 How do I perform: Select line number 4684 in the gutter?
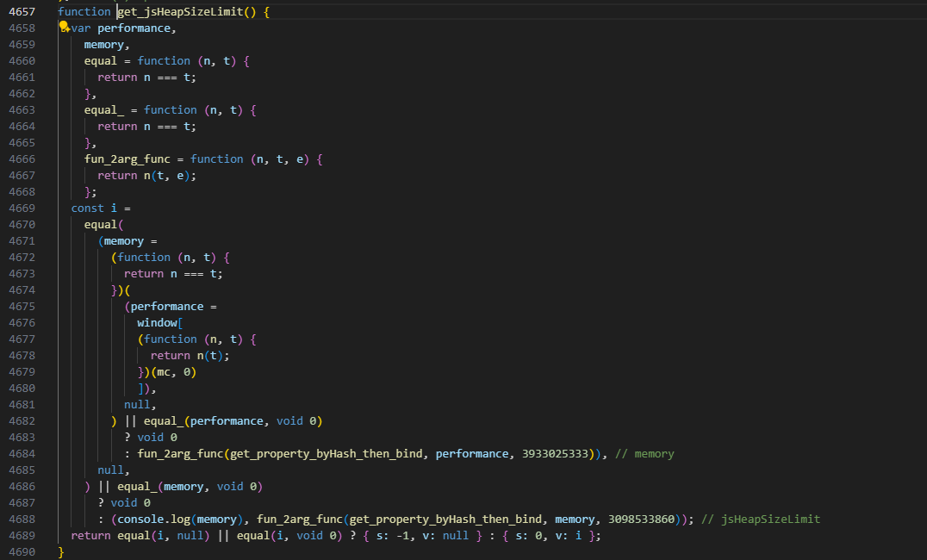coord(22,453)
